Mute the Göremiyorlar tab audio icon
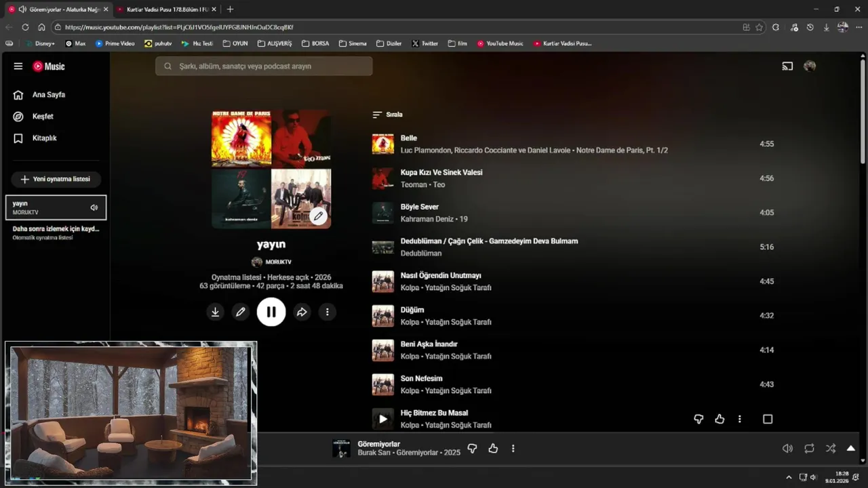The image size is (868, 488). [22, 9]
